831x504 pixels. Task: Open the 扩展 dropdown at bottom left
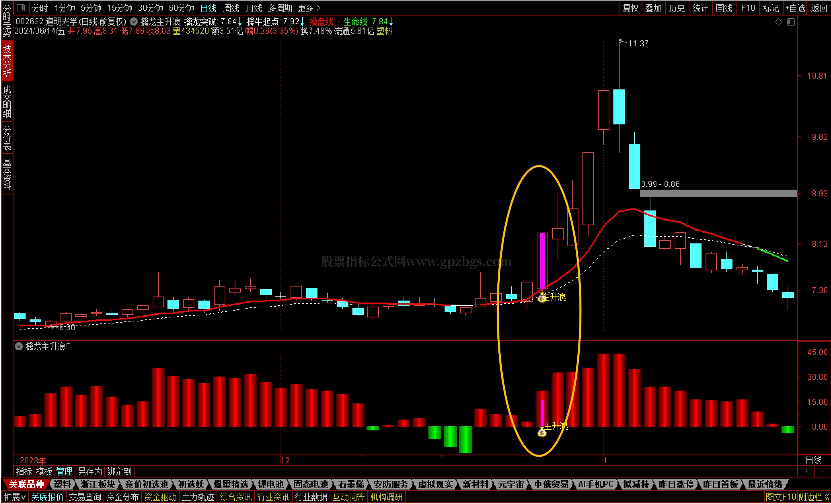click(x=14, y=497)
